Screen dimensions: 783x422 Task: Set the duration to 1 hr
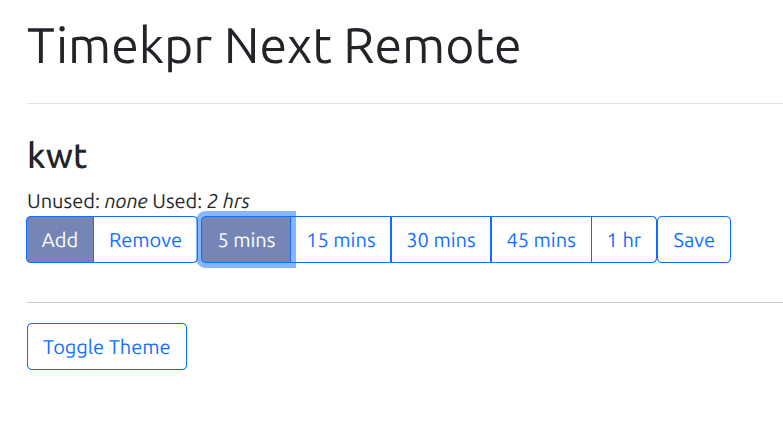point(624,240)
